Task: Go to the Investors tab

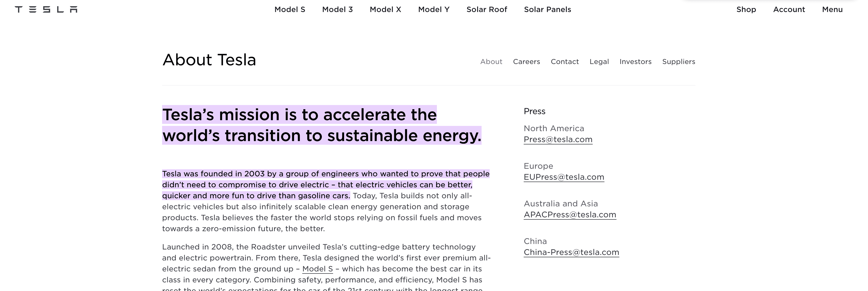Action: coord(635,62)
